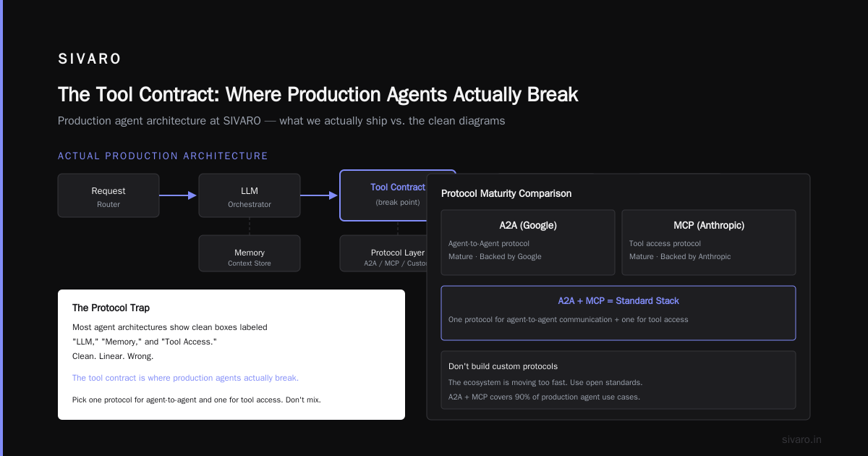Viewport: 868px width, 456px height.
Task: Select the MCP (Anthropic) card
Action: [x=709, y=242]
